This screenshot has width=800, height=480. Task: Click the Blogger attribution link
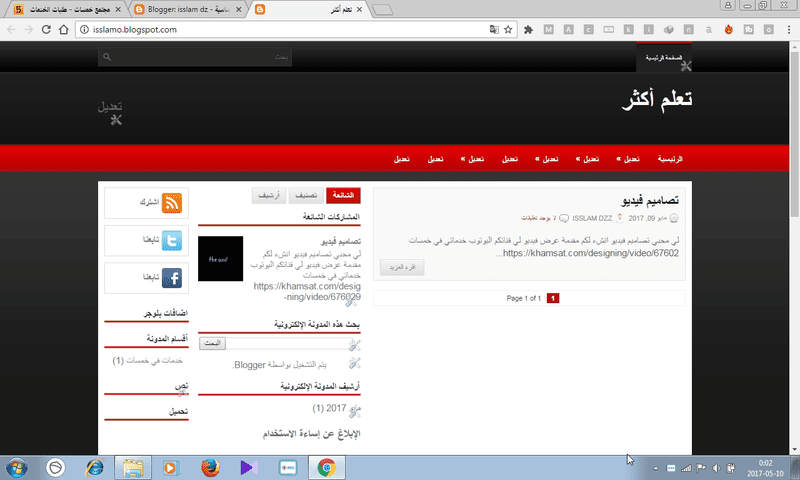coord(249,365)
